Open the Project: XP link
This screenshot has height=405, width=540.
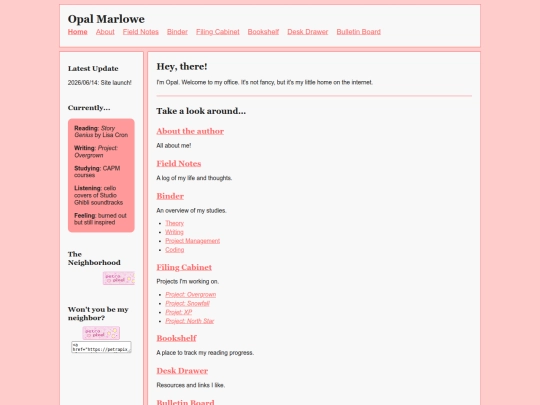[x=178, y=312]
